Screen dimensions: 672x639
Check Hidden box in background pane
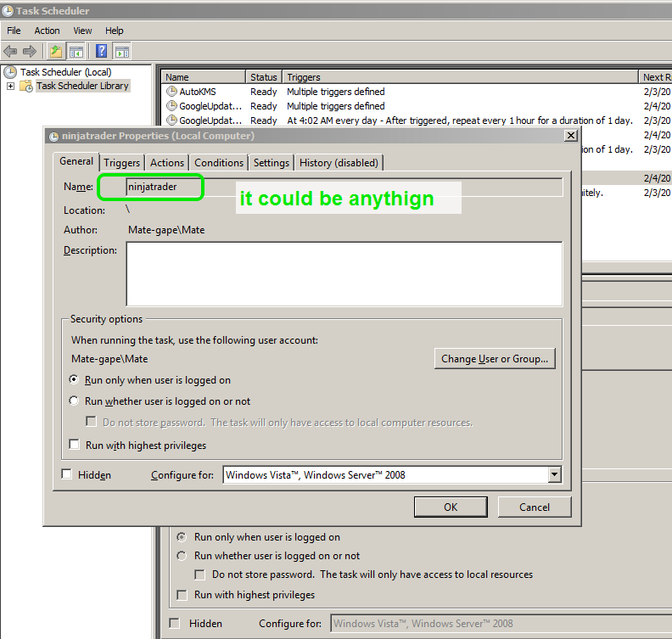pos(175,624)
